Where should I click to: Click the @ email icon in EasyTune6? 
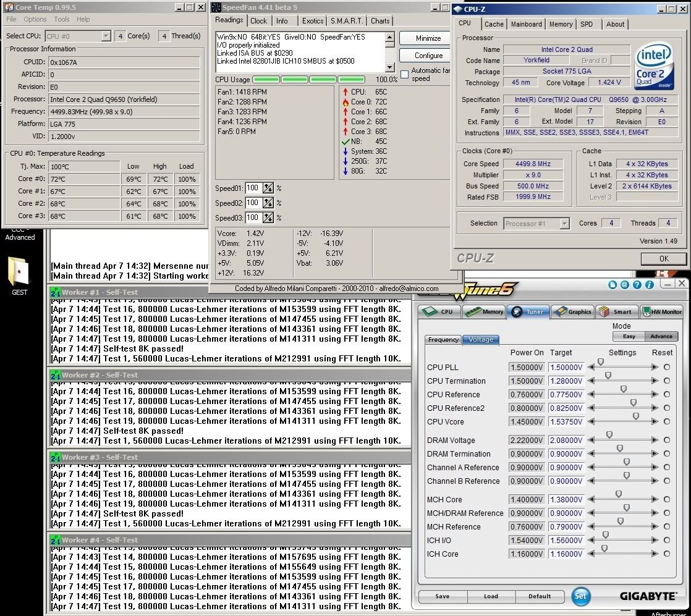[624, 285]
